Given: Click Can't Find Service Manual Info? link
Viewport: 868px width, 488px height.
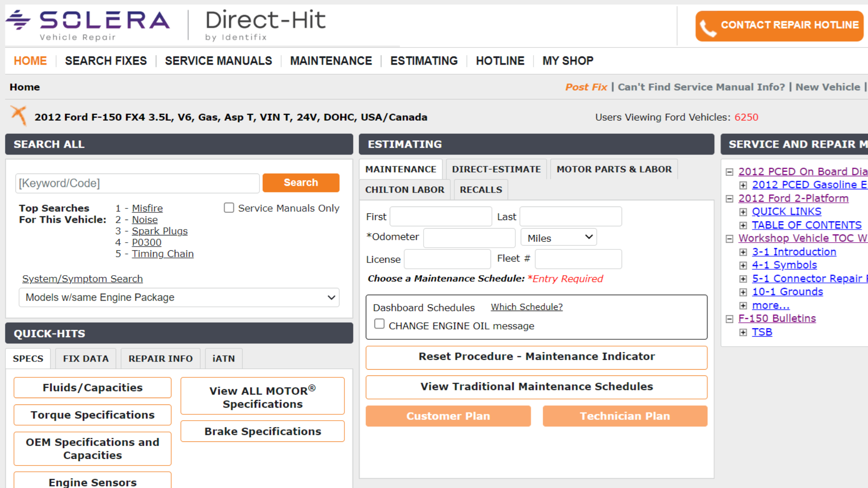Looking at the screenshot, I should pyautogui.click(x=701, y=87).
